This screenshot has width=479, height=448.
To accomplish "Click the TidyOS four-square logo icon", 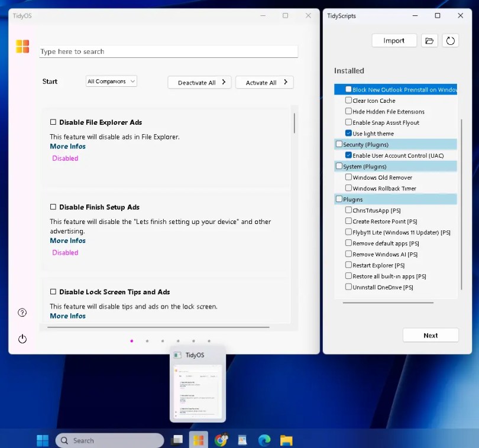I will (22, 47).
